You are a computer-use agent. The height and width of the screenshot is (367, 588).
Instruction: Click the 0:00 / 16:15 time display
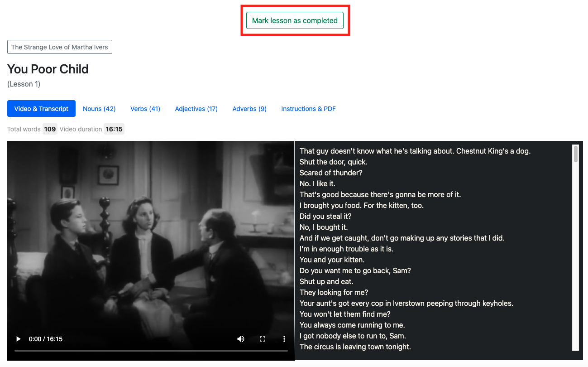46,339
